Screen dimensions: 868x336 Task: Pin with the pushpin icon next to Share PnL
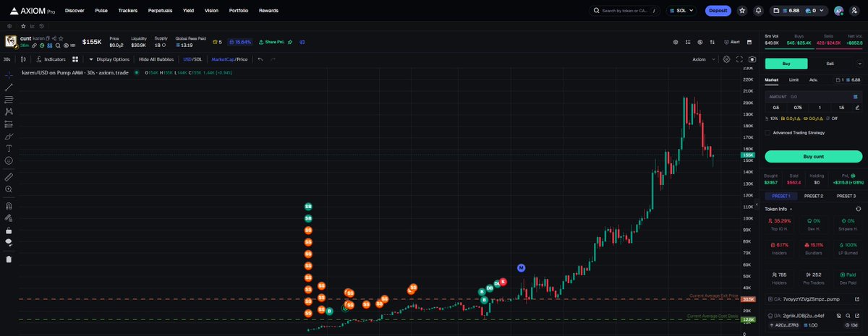pos(290,42)
